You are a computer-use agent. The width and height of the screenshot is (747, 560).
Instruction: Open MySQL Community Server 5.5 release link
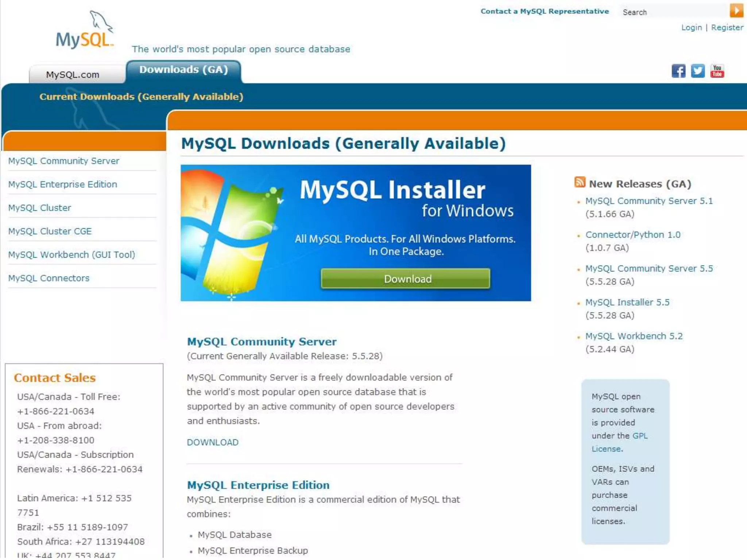point(649,269)
